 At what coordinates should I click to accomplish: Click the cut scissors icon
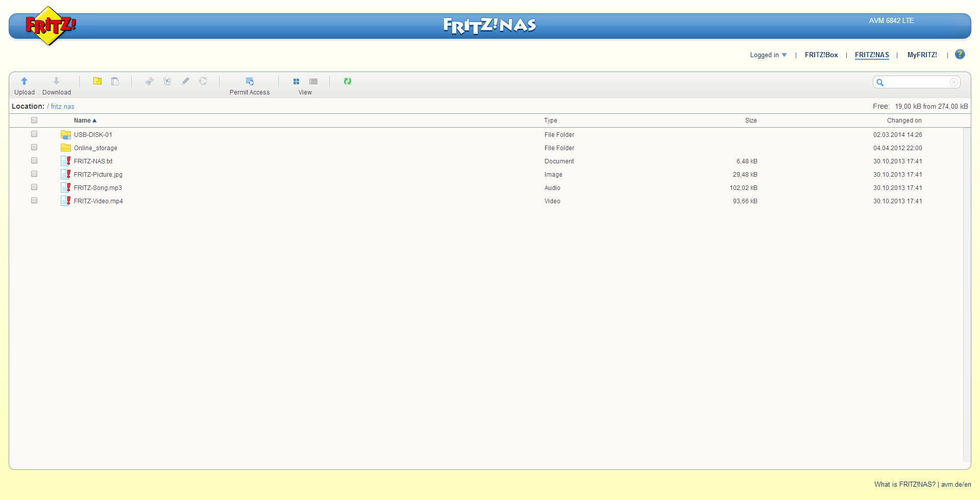pyautogui.click(x=150, y=81)
